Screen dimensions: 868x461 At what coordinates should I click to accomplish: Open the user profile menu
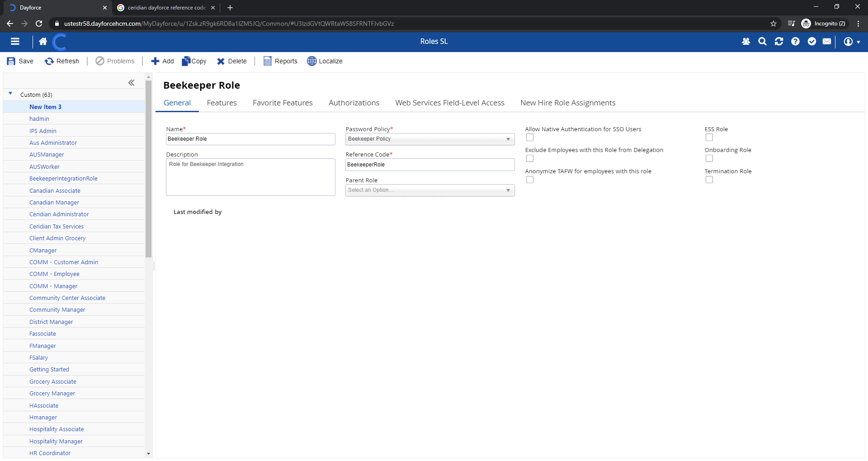(852, 42)
